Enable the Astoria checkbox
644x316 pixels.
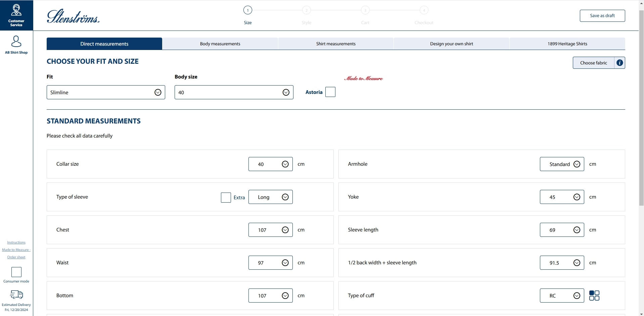point(330,92)
